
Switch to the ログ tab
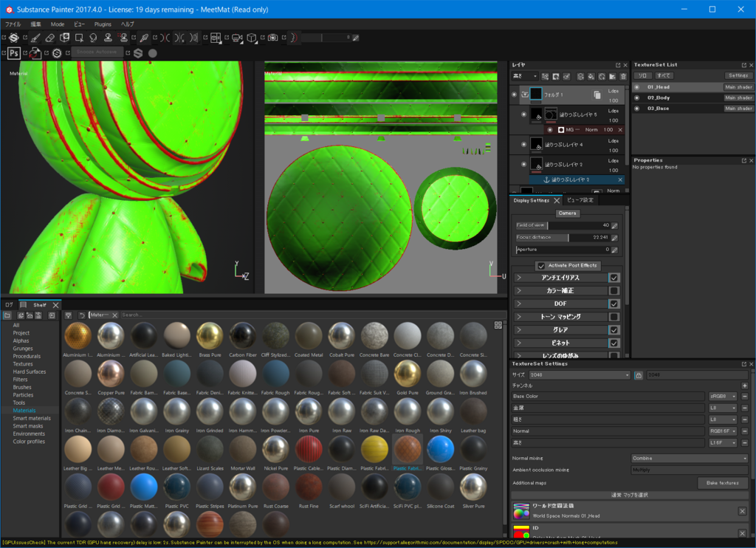9,305
